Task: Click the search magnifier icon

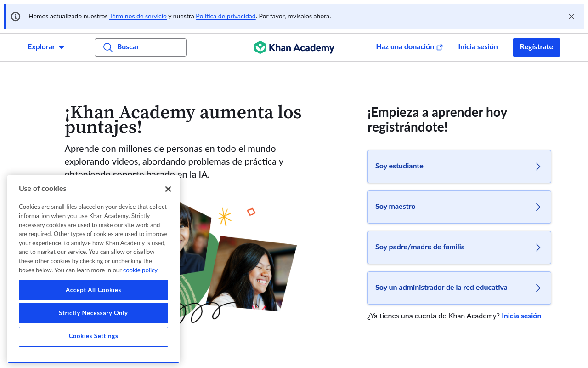Action: (108, 47)
